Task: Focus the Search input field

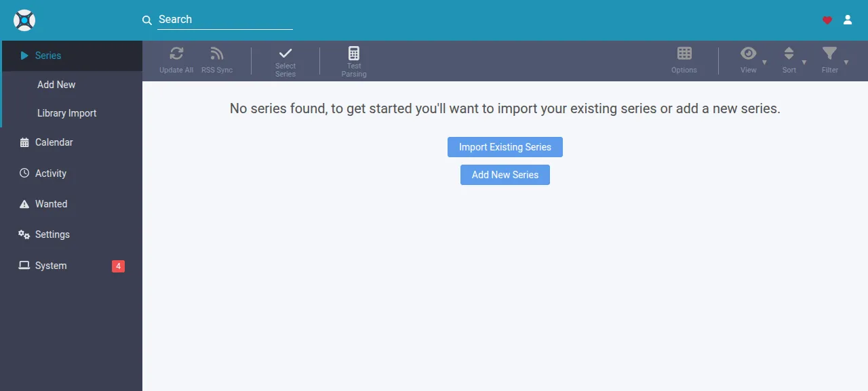Action: [225, 20]
